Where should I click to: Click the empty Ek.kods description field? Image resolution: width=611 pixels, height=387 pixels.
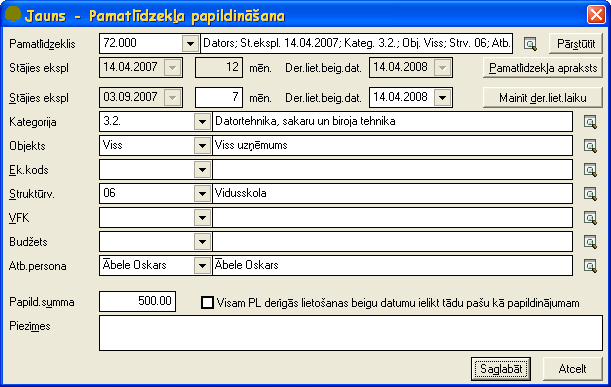392,170
